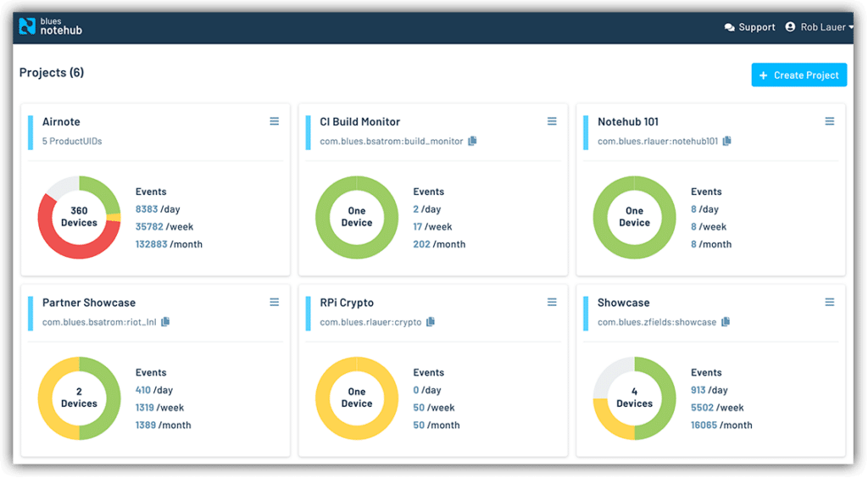Click the Support chat bubble icon
868x484 pixels.
tap(729, 27)
